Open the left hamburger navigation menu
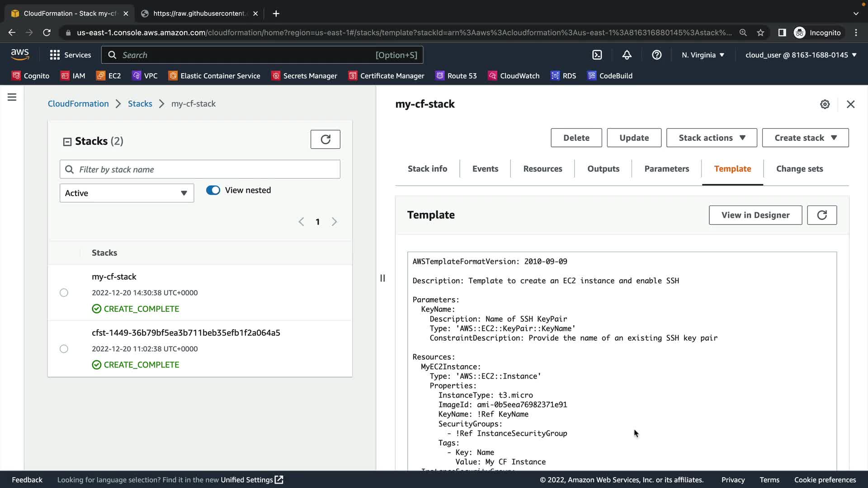 tap(12, 97)
